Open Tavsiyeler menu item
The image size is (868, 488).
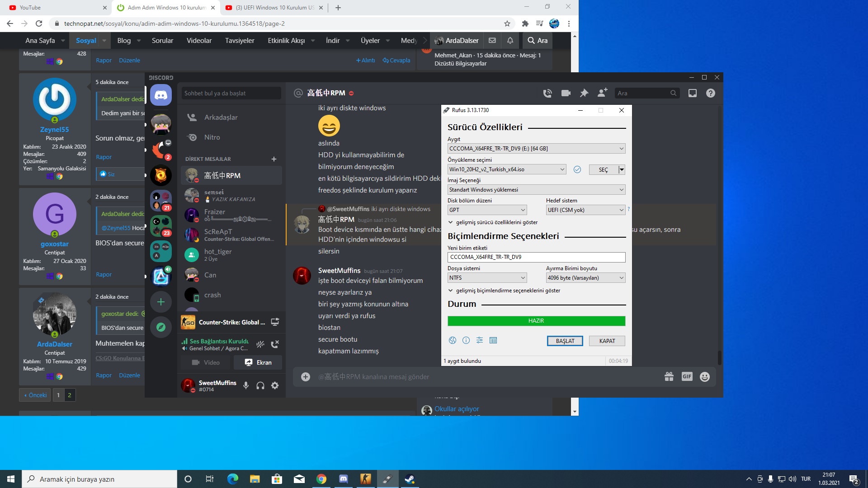[240, 41]
